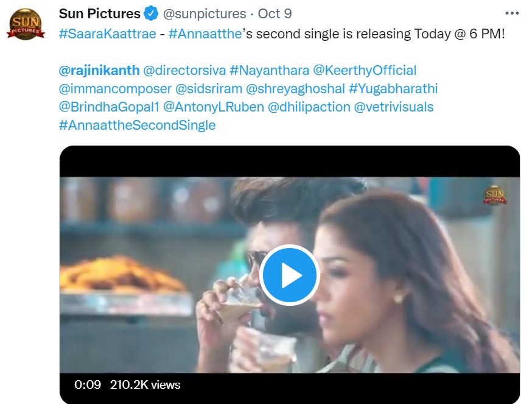Open the @sunpictures handle link
Viewport: 532px width, 404px height.
[x=204, y=13]
